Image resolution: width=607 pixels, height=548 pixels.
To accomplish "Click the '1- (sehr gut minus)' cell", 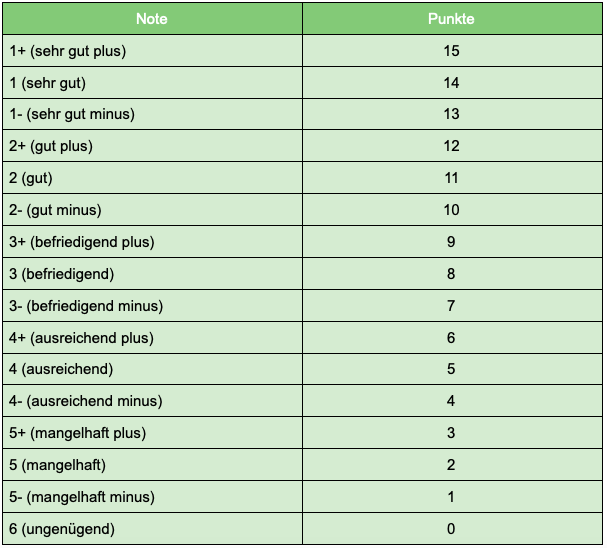I will click(153, 114).
